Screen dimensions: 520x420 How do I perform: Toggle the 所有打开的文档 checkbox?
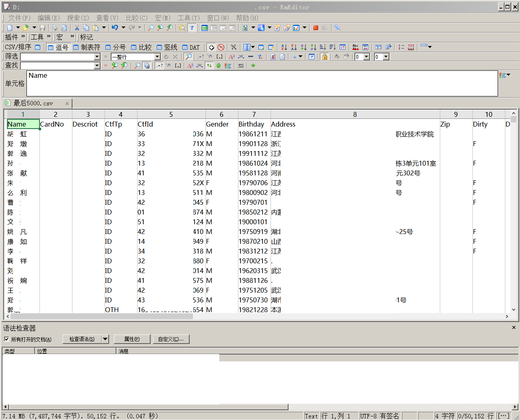click(x=7, y=339)
